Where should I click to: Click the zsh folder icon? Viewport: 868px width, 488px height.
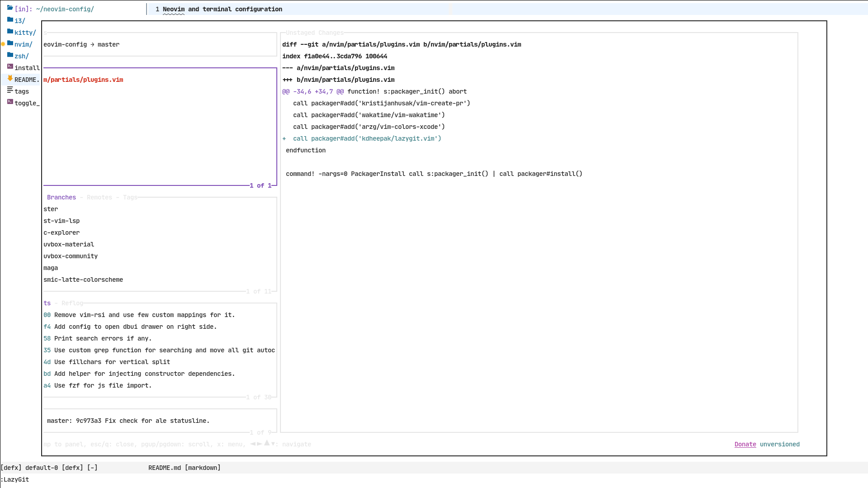point(10,55)
